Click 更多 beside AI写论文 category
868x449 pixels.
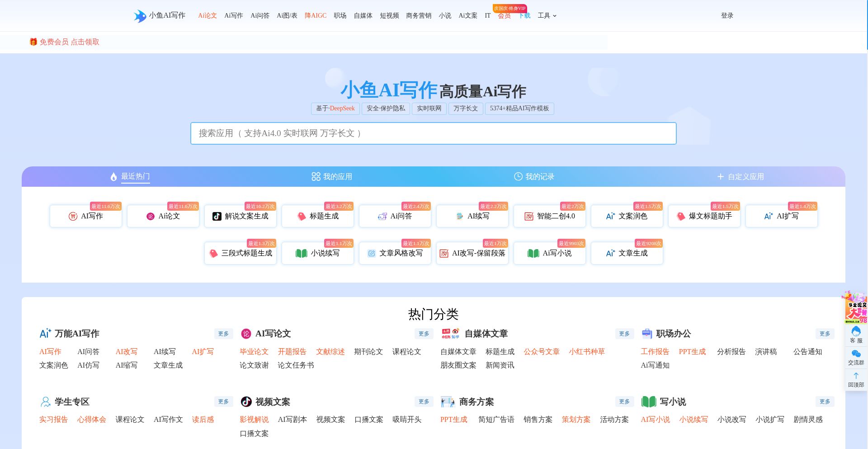point(424,334)
